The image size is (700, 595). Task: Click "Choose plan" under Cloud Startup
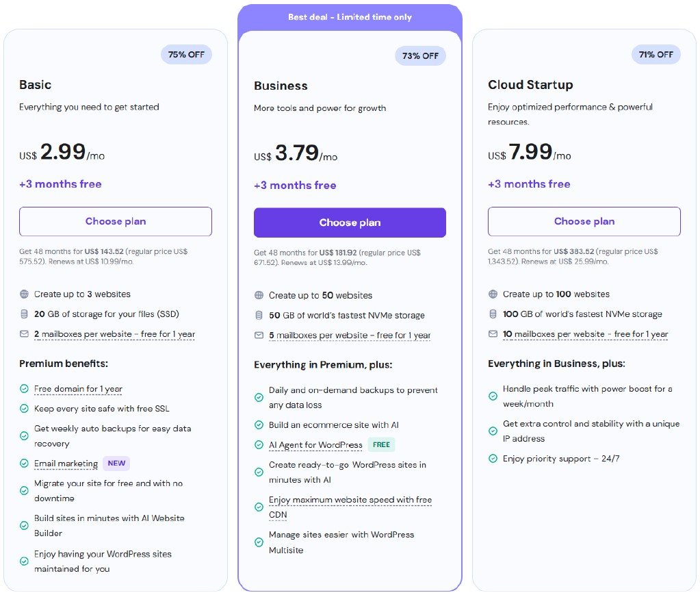coord(584,221)
